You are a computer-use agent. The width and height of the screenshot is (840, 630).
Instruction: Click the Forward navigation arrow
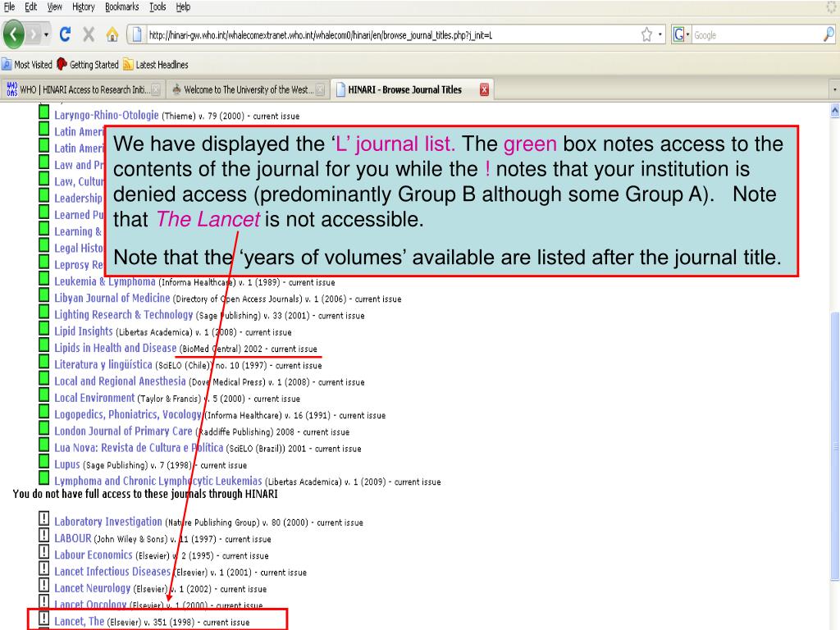[x=33, y=34]
